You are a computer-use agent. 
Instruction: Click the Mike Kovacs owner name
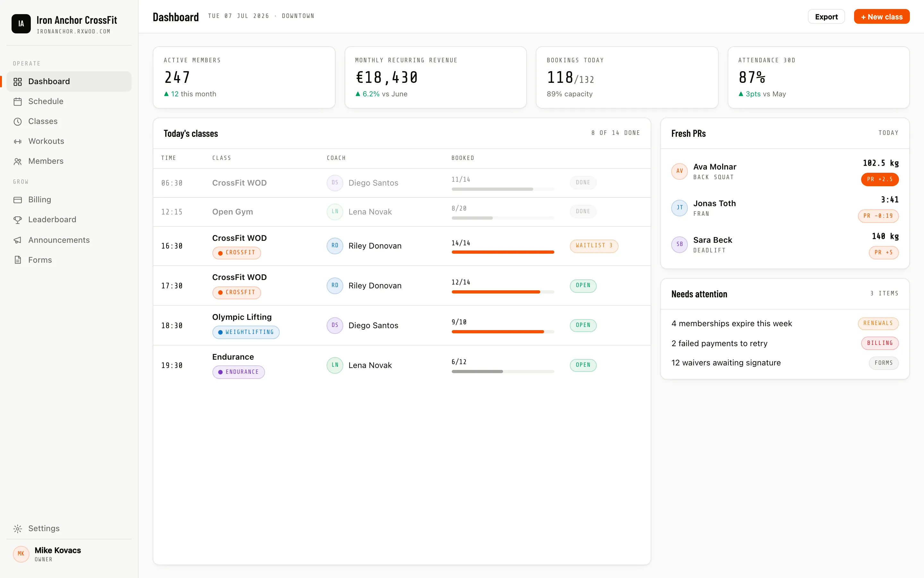coord(58,550)
